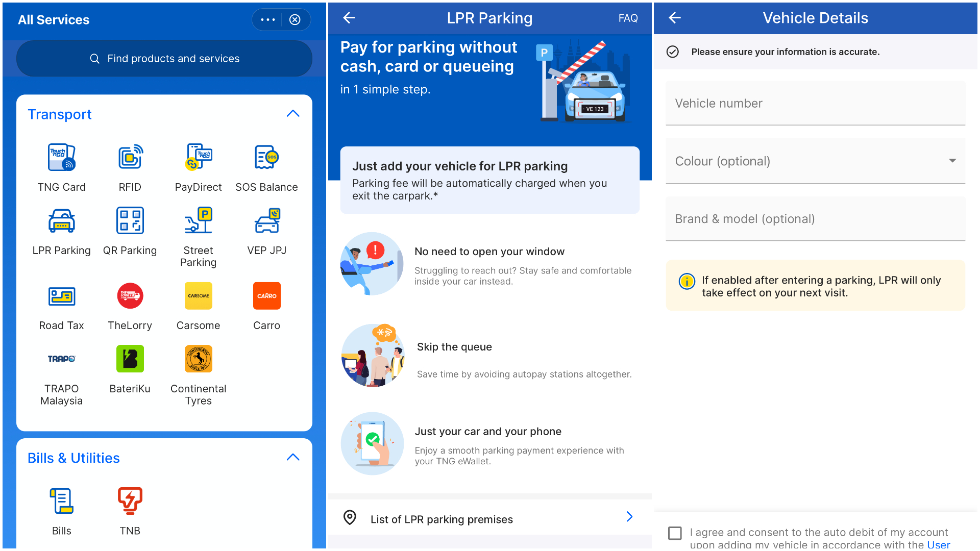This screenshot has height=551, width=980.
Task: Open the TNG Card service icon
Action: (x=61, y=158)
